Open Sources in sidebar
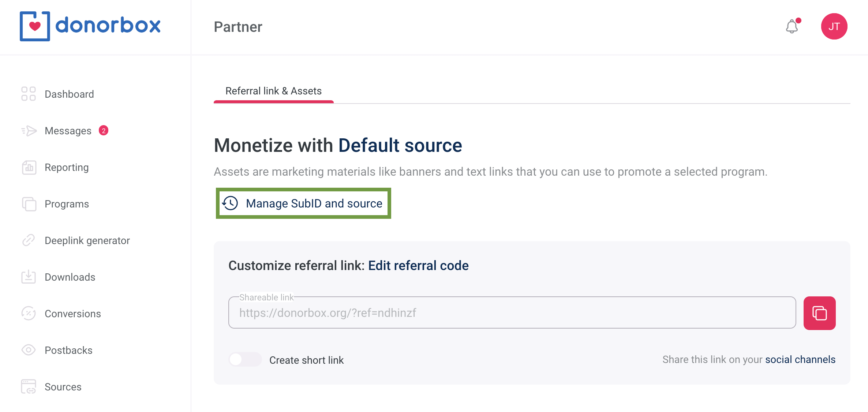The image size is (868, 412). point(63,387)
